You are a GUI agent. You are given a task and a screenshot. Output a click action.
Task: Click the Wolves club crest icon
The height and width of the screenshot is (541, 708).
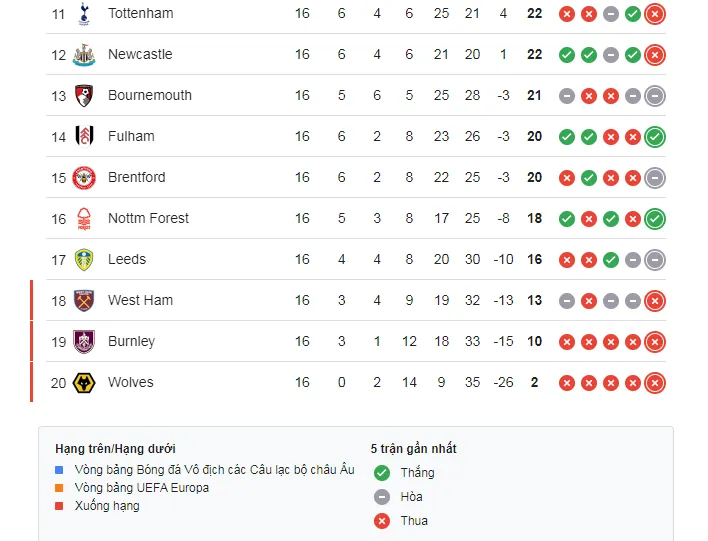(84, 382)
